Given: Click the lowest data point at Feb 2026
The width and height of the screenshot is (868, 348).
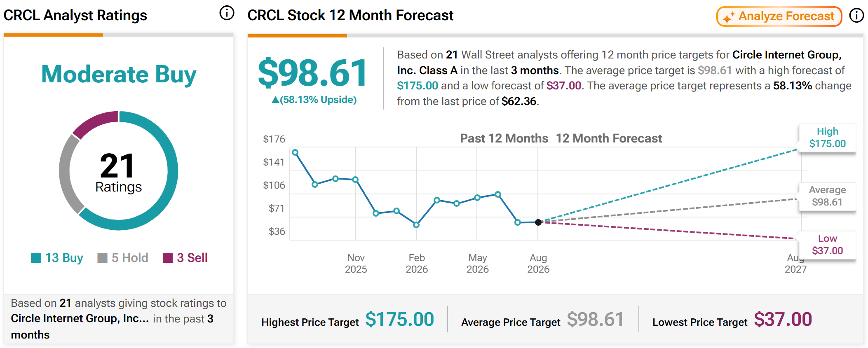Looking at the screenshot, I should click(x=416, y=225).
